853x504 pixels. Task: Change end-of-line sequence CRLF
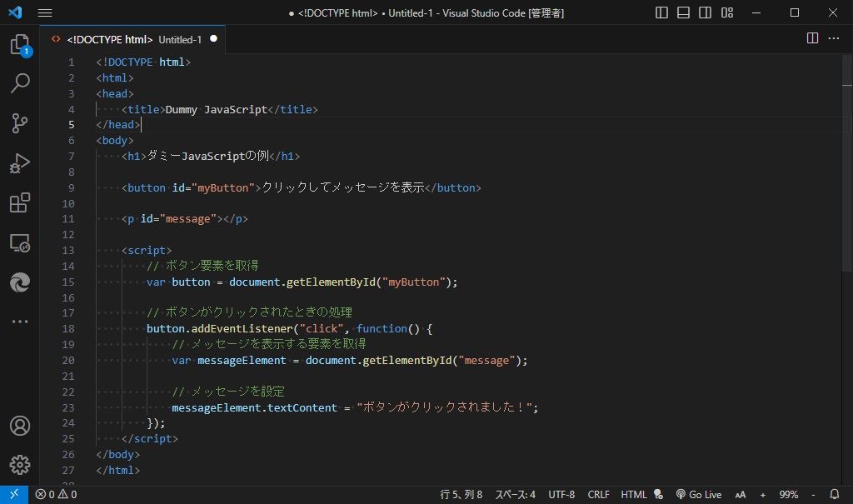(x=598, y=494)
